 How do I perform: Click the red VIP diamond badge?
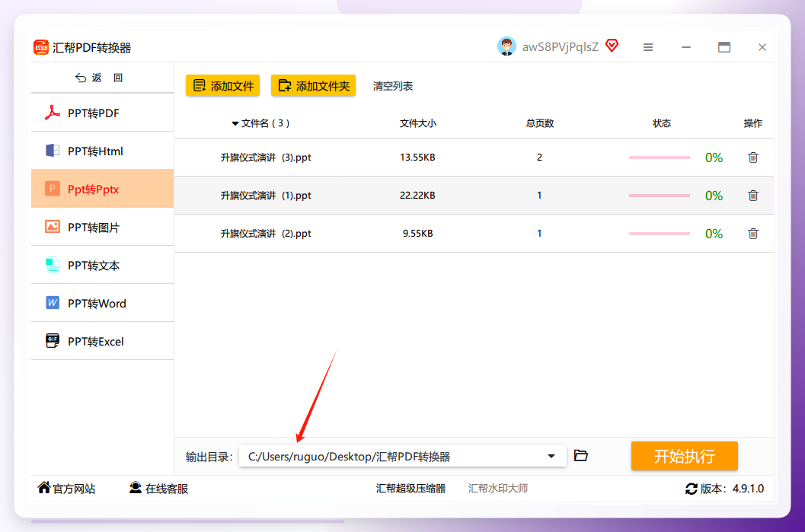pos(612,46)
